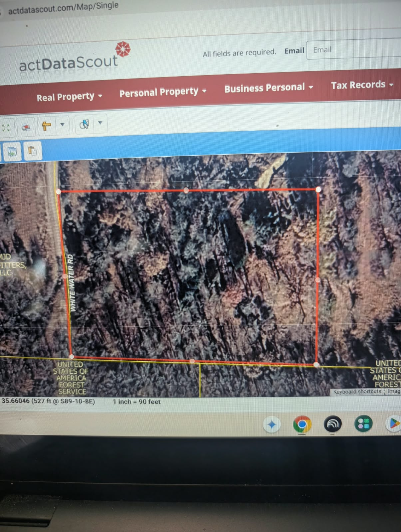This screenshot has width=401, height=532.
Task: Open the Personal Property menu
Action: [163, 92]
